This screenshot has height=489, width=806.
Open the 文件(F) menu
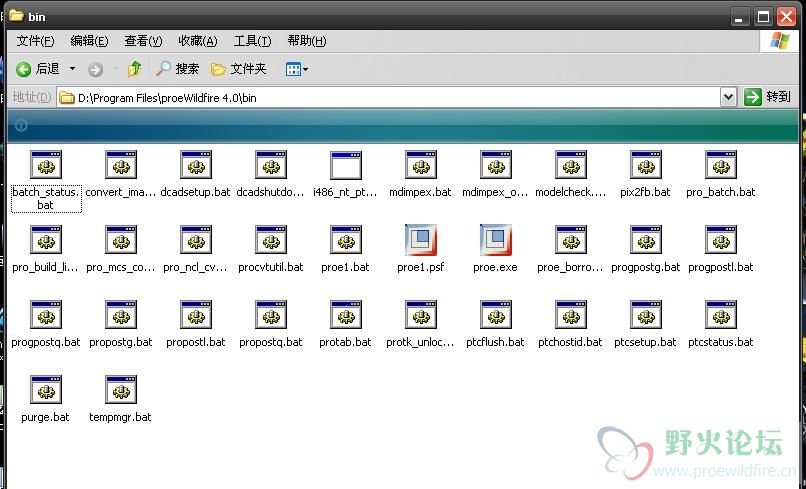click(35, 41)
